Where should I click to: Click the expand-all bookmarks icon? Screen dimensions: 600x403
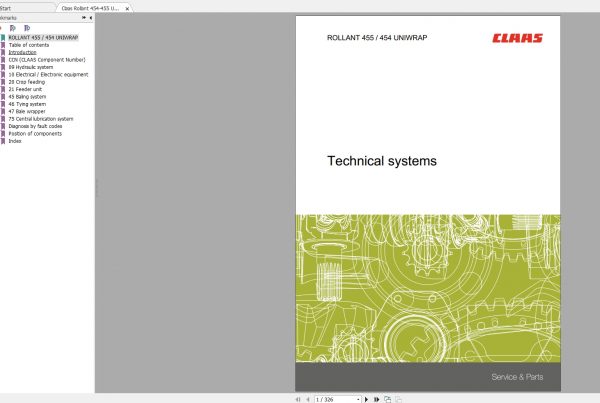(13, 28)
